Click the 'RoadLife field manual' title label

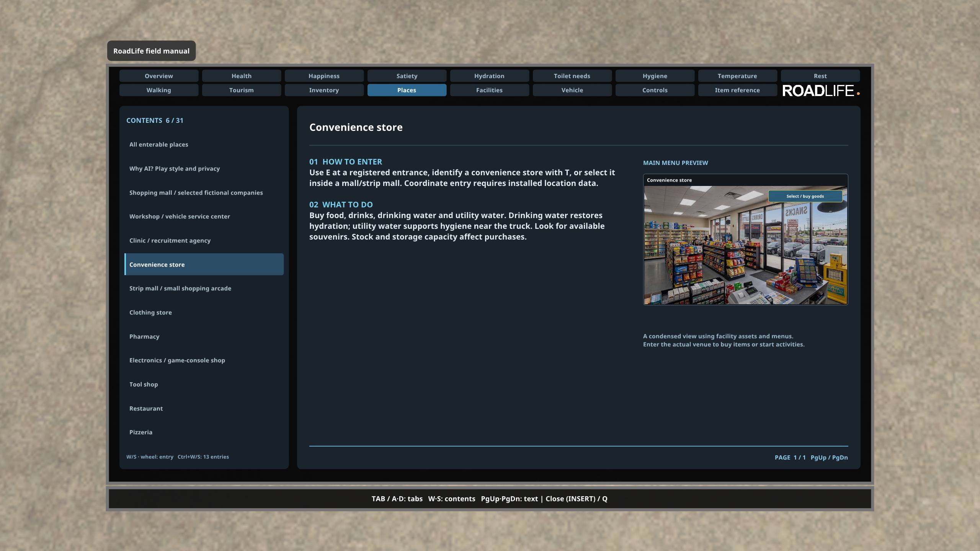[151, 51]
